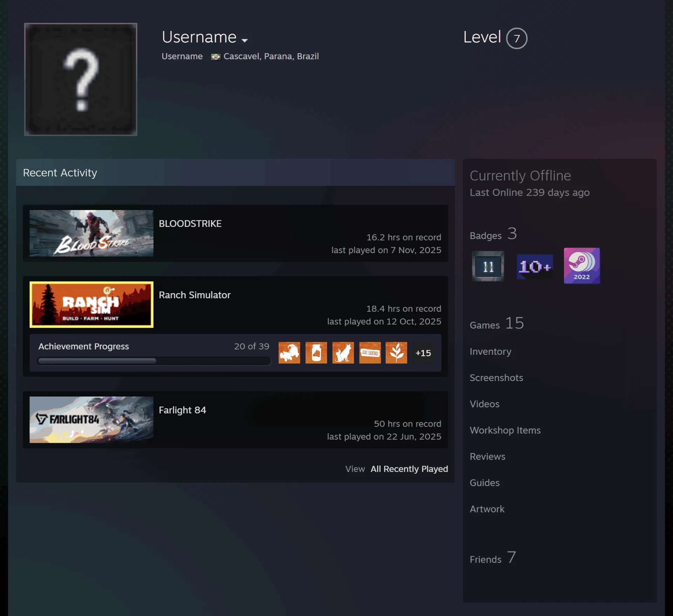Image resolution: width=673 pixels, height=616 pixels.
Task: Open the Guides link
Action: click(484, 483)
